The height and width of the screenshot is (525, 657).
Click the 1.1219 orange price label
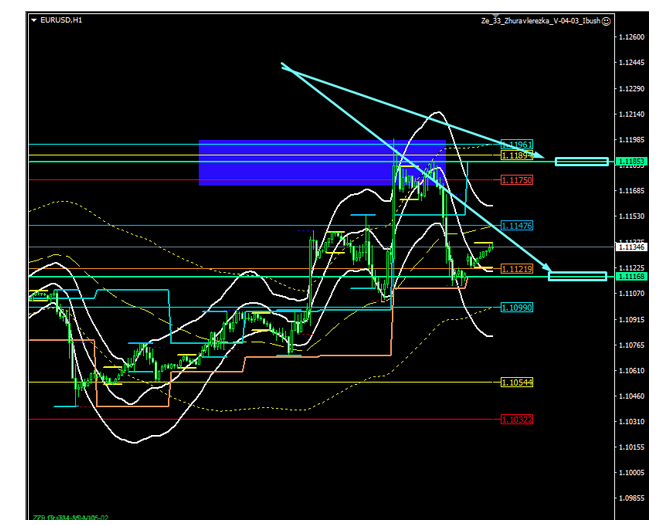518,268
